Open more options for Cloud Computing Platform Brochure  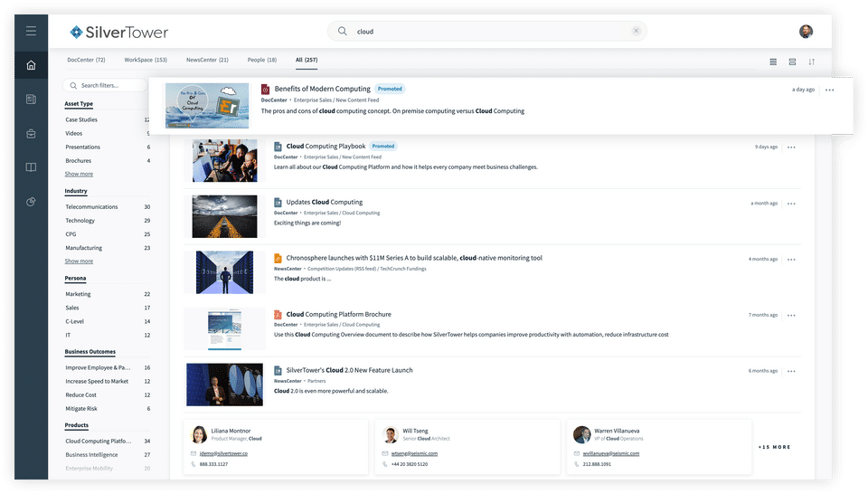pyautogui.click(x=791, y=315)
